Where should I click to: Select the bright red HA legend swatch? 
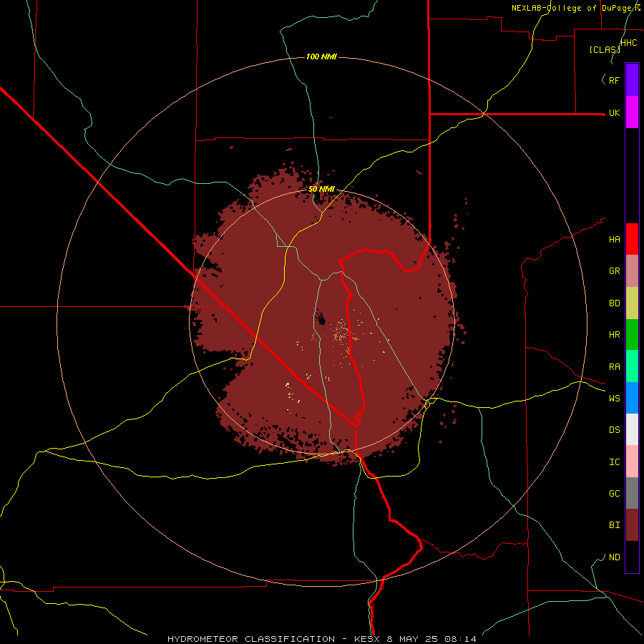click(632, 239)
